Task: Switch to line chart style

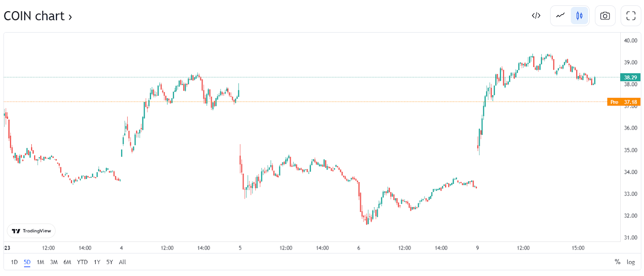Action: tap(560, 16)
